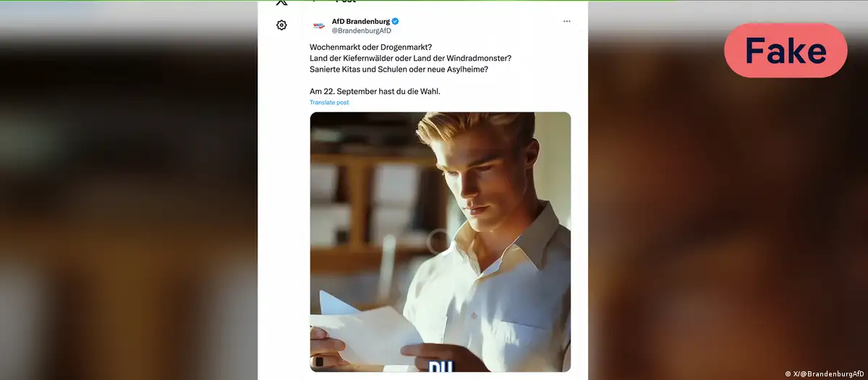Click the image credit '© X/@BrandenburgAfD'
Image resolution: width=868 pixels, height=380 pixels.
pyautogui.click(x=825, y=373)
